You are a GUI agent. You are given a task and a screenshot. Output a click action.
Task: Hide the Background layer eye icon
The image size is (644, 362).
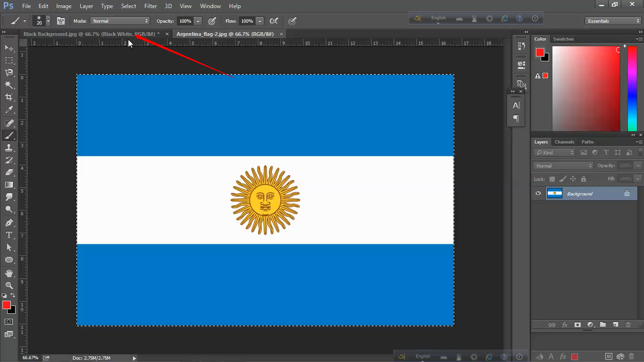tap(538, 194)
